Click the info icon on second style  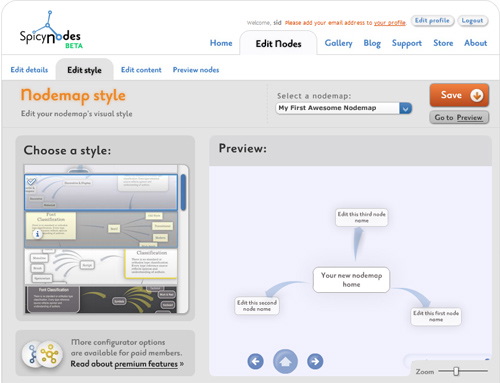pos(37,234)
